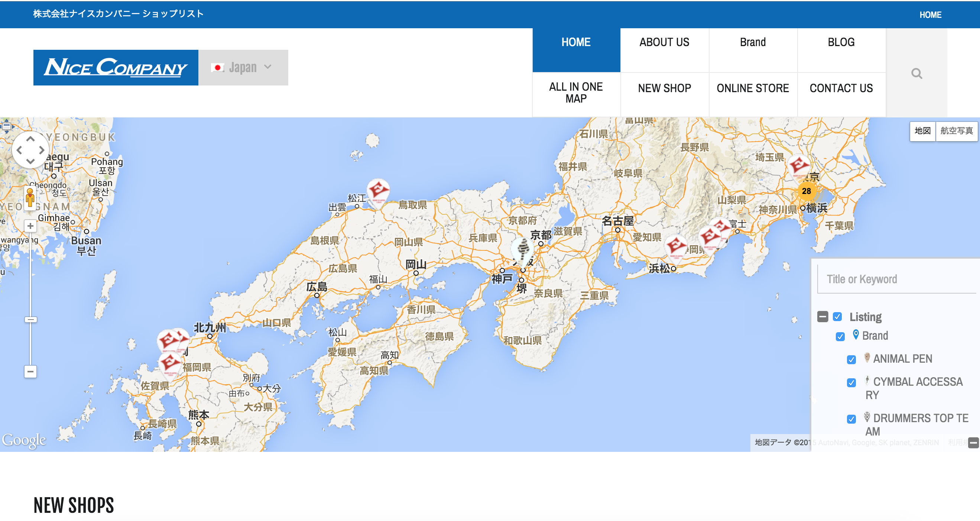Zoom in the map with plus button
The height and width of the screenshot is (521, 980).
point(30,226)
